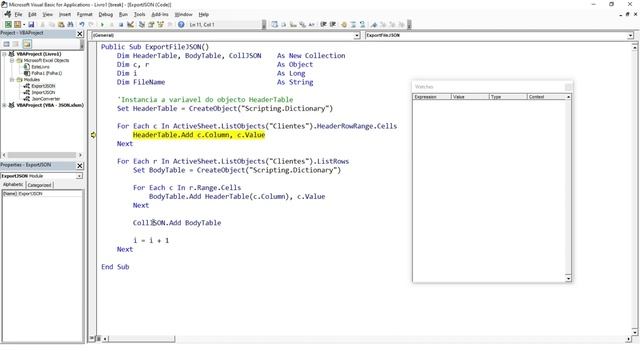Screen dimensions: 640x360
Task: Open Find with the binoculars icon
Action: click(x=70, y=24)
